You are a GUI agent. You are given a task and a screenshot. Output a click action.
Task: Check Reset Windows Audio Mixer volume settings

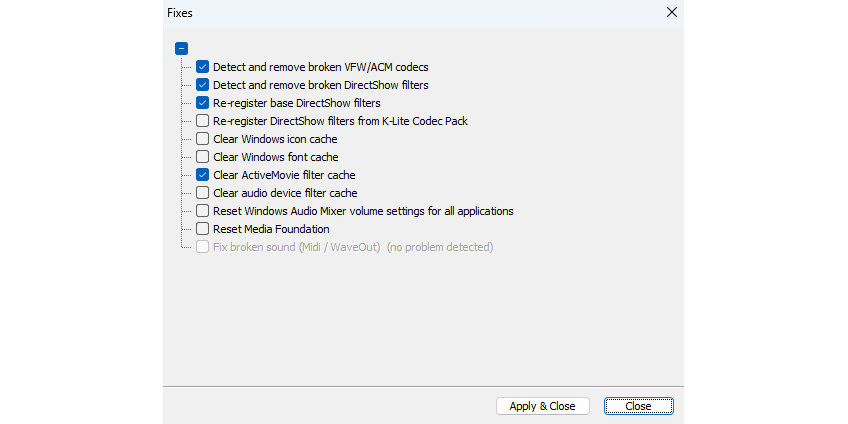coord(203,211)
